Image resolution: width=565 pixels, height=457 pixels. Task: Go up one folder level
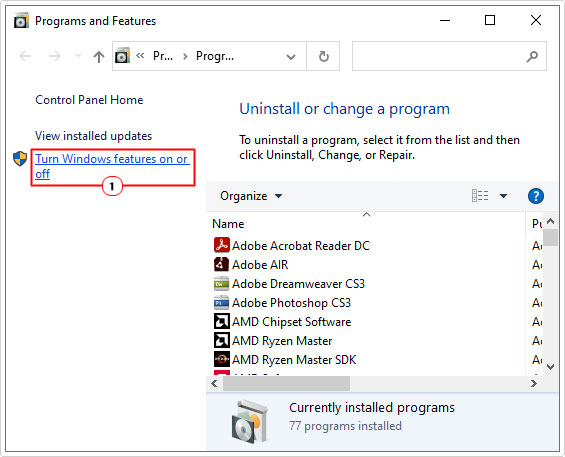click(99, 57)
